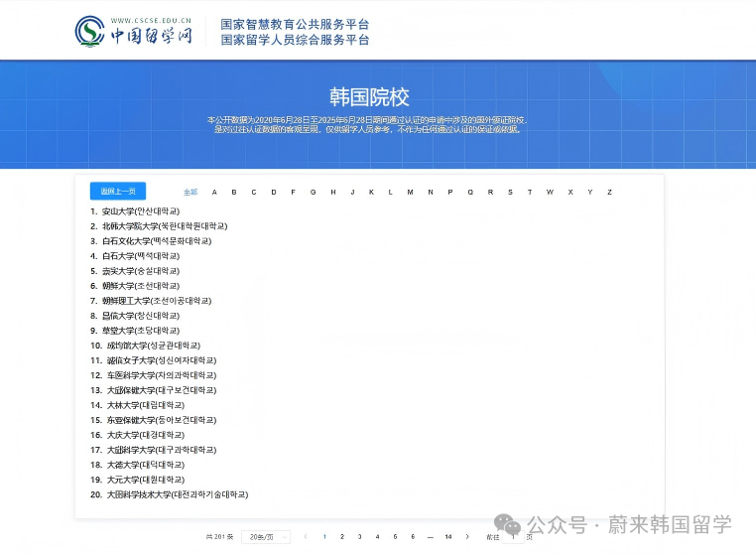Filter schools by letter Q
This screenshot has height=555, width=756.
[x=470, y=192]
